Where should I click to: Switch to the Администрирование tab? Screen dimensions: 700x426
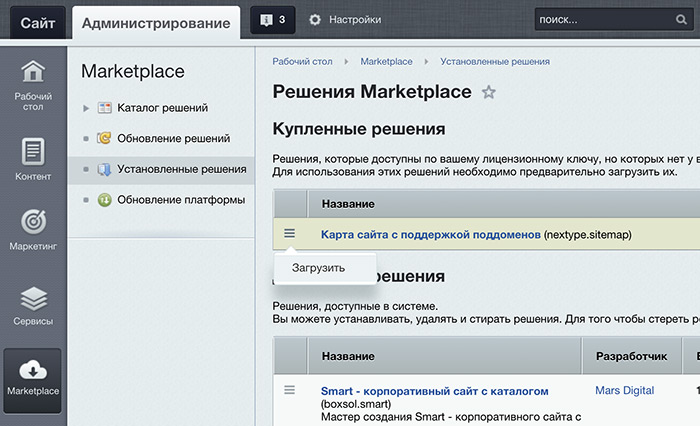[156, 23]
